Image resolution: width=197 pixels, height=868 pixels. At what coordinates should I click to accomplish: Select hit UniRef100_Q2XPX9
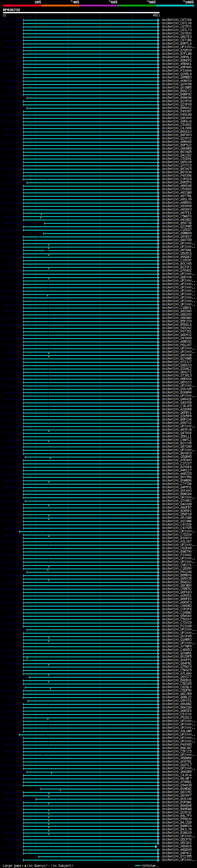pos(177,101)
